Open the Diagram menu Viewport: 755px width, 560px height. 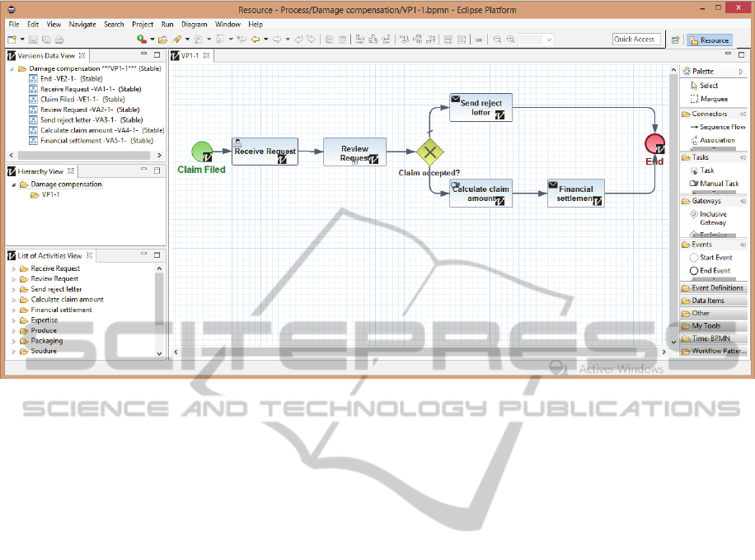pyautogui.click(x=195, y=25)
